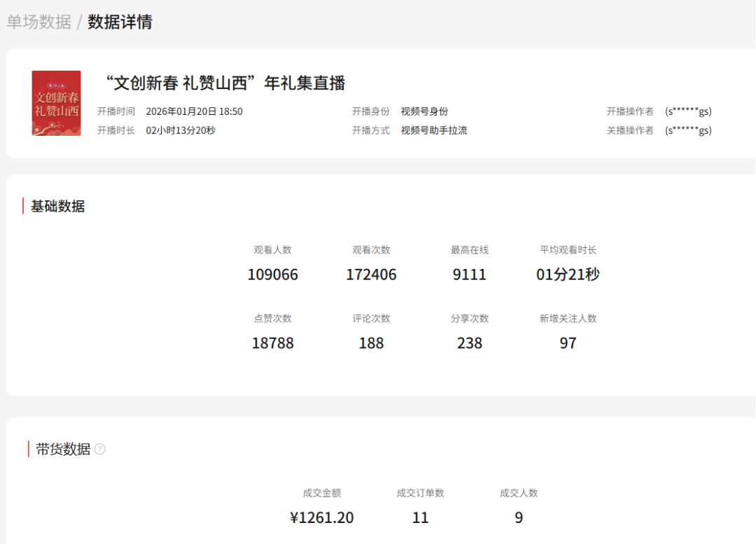Click the 点赞次数 value 18788
This screenshot has width=756, height=544.
(272, 343)
